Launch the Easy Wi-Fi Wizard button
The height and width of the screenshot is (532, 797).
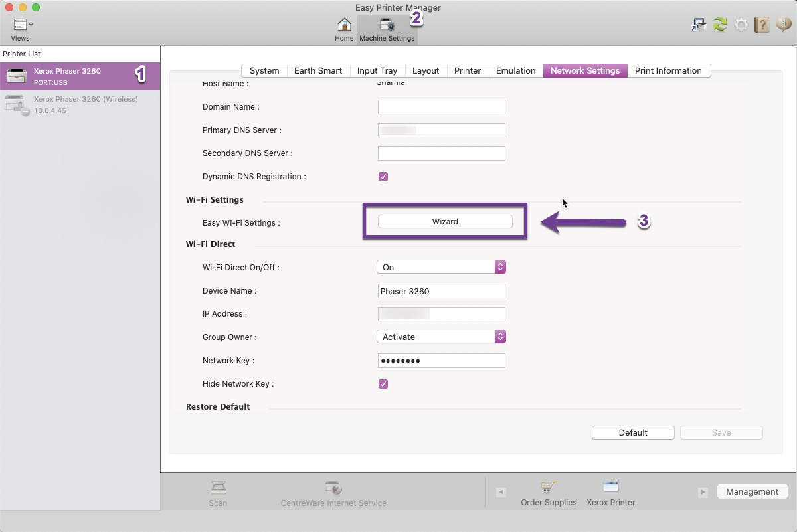pyautogui.click(x=445, y=222)
